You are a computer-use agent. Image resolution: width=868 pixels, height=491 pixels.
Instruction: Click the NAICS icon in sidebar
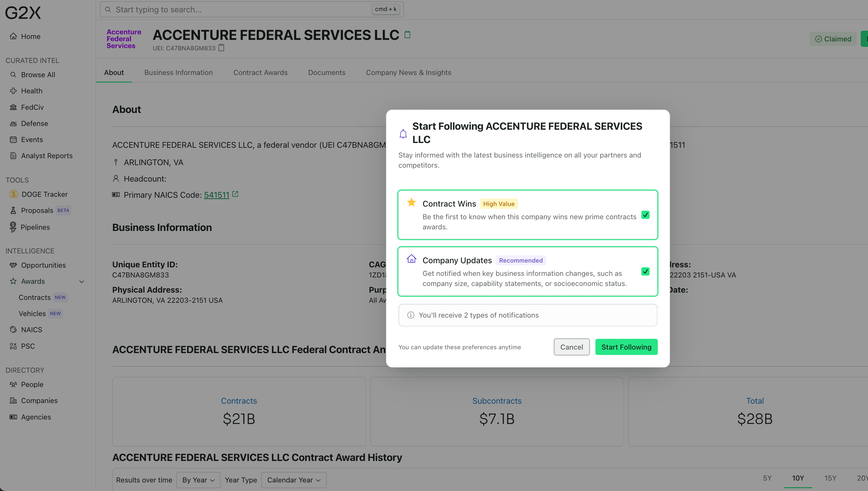(13, 329)
